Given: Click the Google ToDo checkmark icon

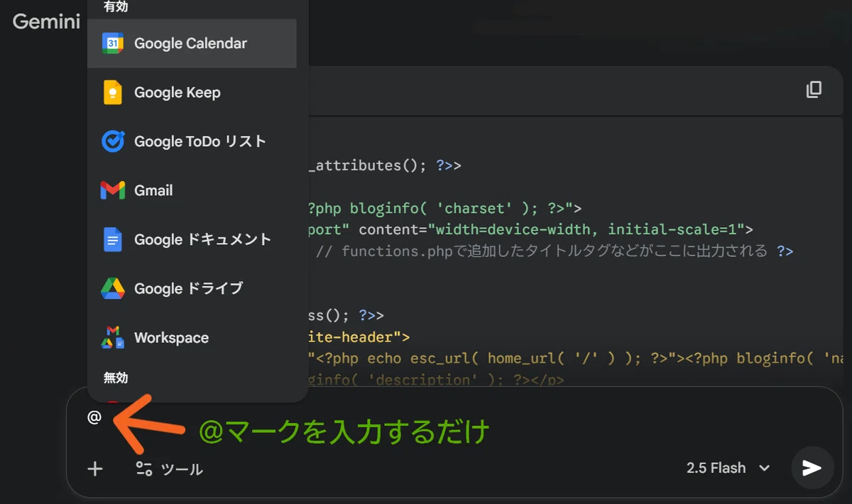Looking at the screenshot, I should tap(113, 141).
